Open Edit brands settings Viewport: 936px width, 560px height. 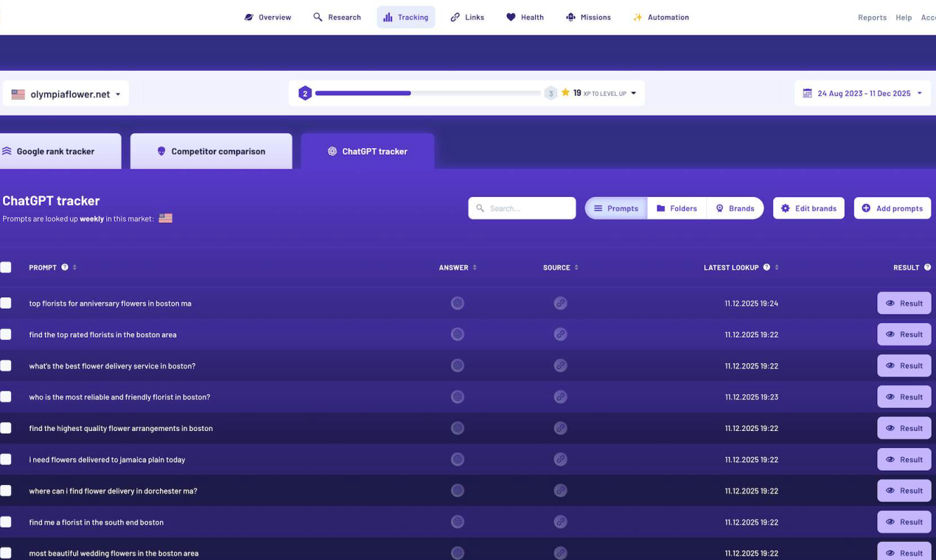pos(808,208)
